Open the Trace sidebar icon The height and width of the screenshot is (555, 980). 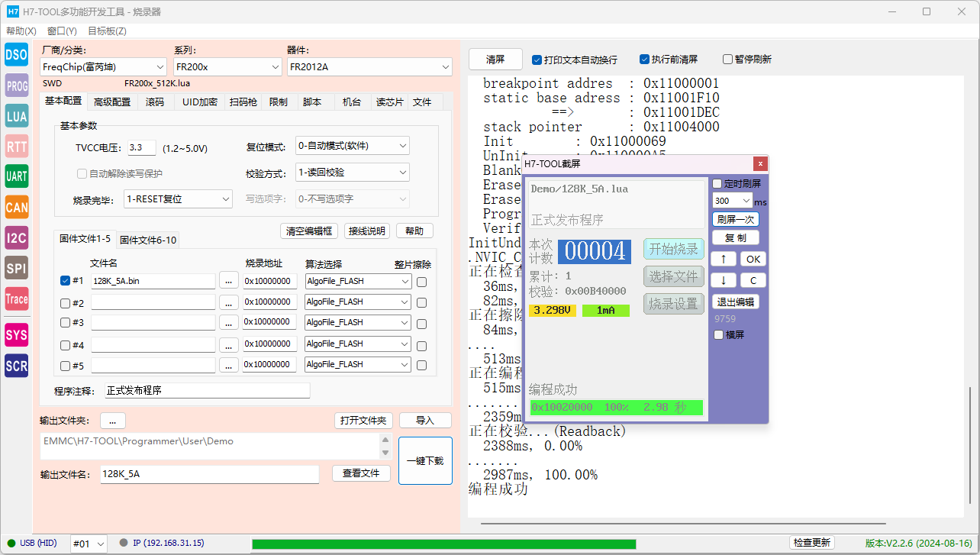16,298
